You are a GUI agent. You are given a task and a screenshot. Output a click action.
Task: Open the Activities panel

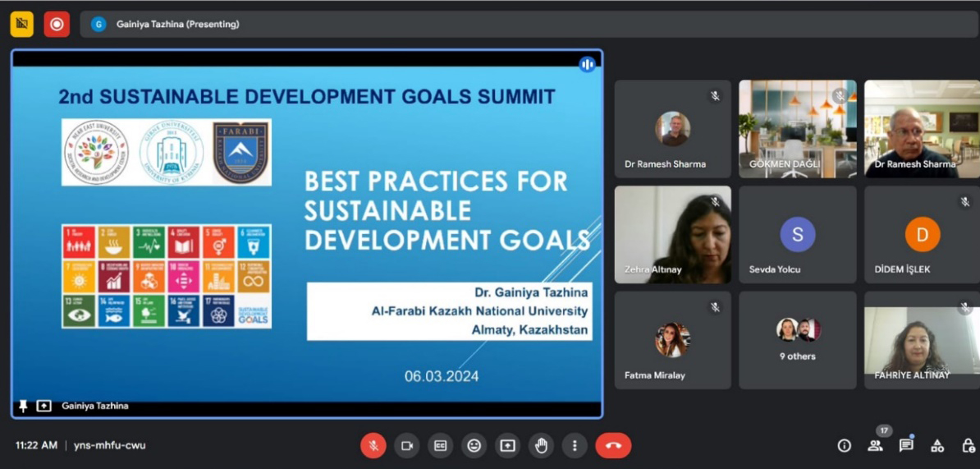936,445
